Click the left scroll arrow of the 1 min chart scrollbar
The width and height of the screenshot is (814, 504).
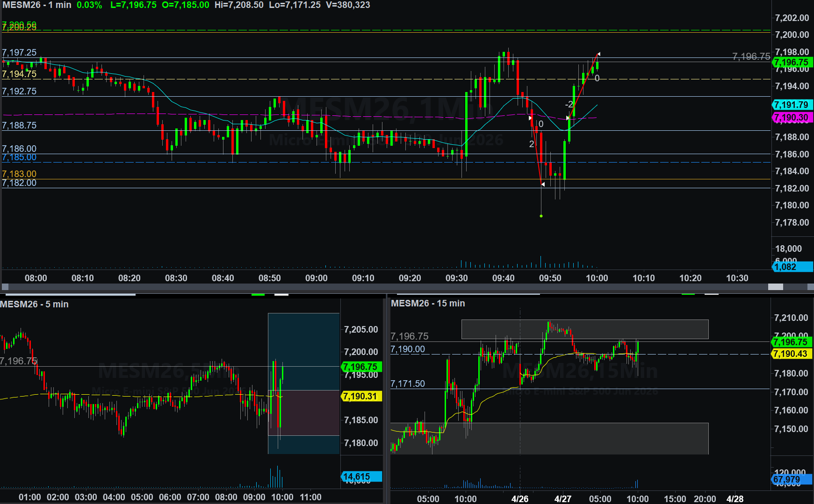[5, 287]
